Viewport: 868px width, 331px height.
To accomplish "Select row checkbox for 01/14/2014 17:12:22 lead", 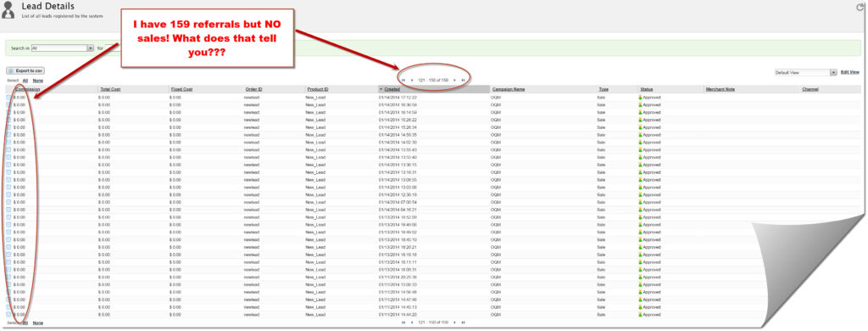I will click(x=8, y=97).
